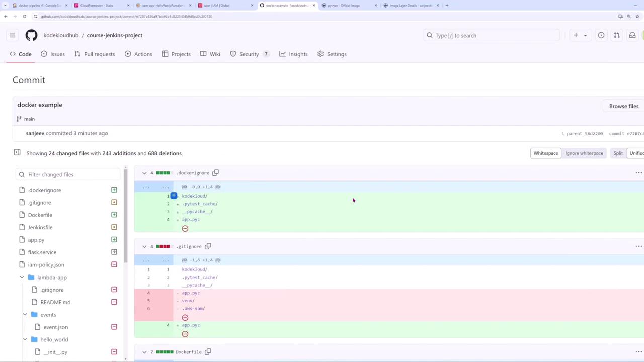Collapse the .gitignore diff with its chevron

tap(144, 246)
